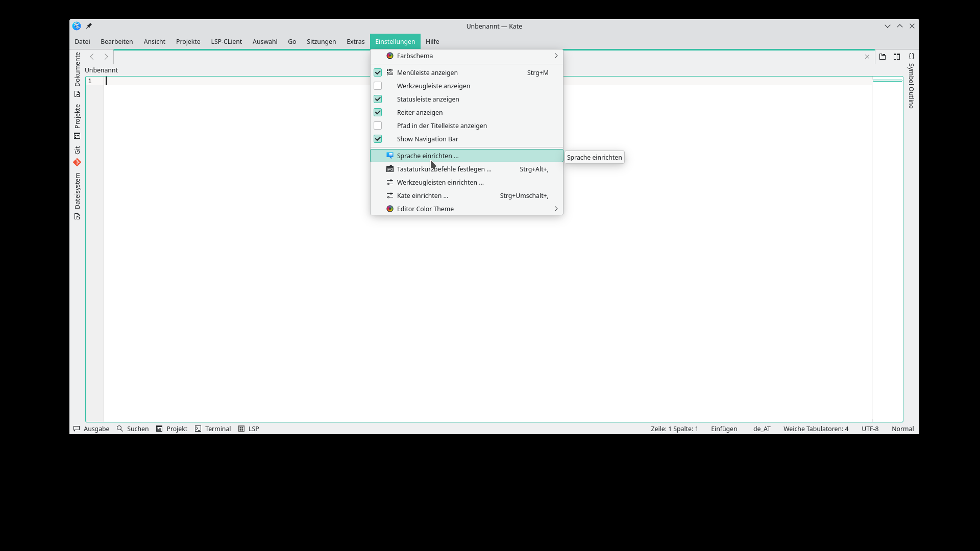Click the minimap scrollbar on editor right
The width and height of the screenshot is (980, 551).
(888, 249)
